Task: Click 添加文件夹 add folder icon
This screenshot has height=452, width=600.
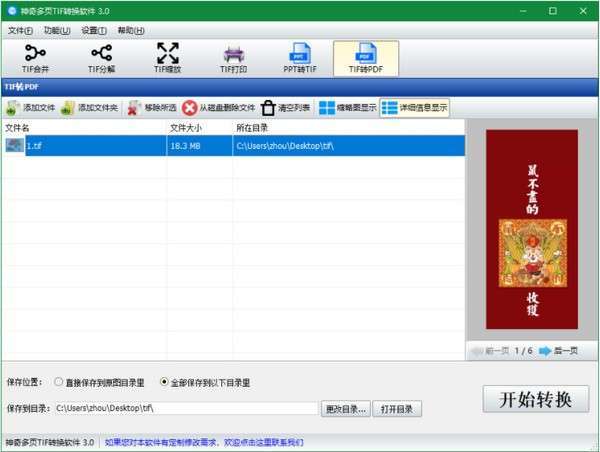Action: 67,108
